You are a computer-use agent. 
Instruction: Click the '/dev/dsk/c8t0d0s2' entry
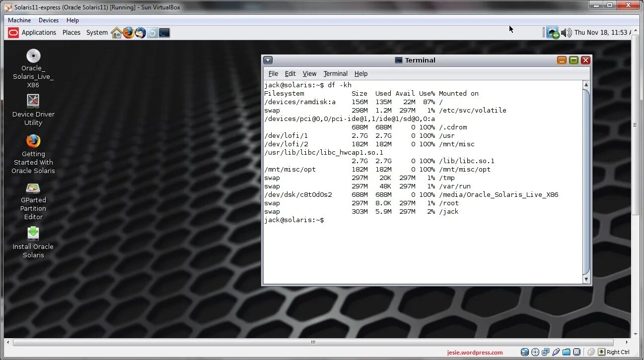point(298,195)
